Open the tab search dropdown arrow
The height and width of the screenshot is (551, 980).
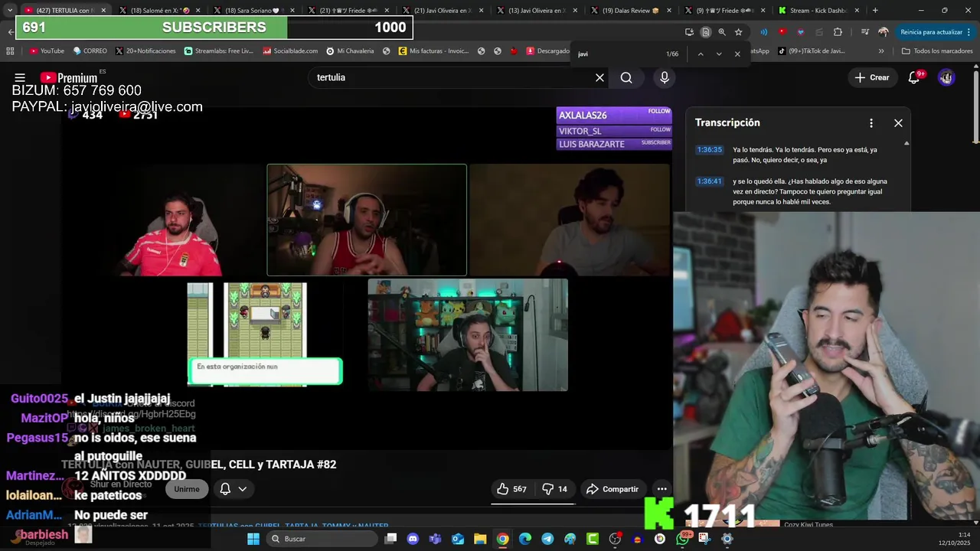10,11
